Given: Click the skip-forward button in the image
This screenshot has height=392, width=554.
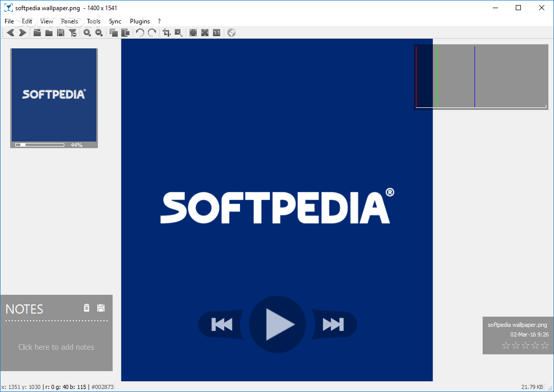Looking at the screenshot, I should (x=333, y=324).
